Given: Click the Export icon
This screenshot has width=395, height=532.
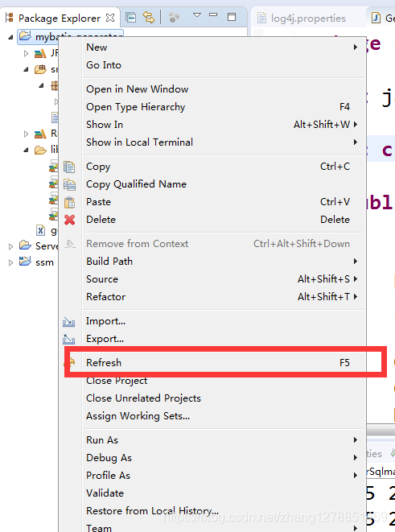Looking at the screenshot, I should coord(69,339).
